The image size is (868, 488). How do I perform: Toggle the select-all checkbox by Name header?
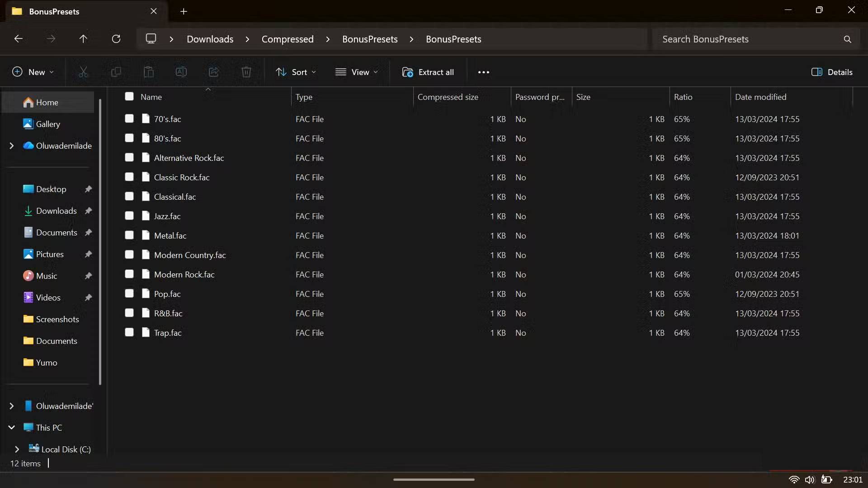tap(129, 96)
